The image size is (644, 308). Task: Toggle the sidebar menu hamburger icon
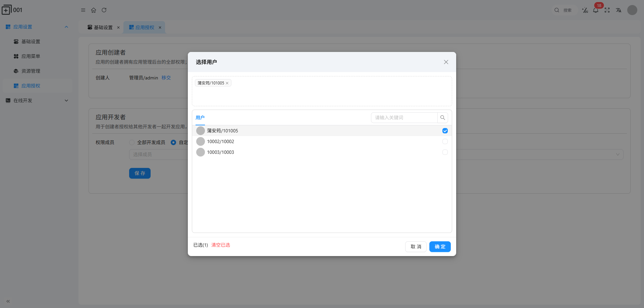(83, 10)
